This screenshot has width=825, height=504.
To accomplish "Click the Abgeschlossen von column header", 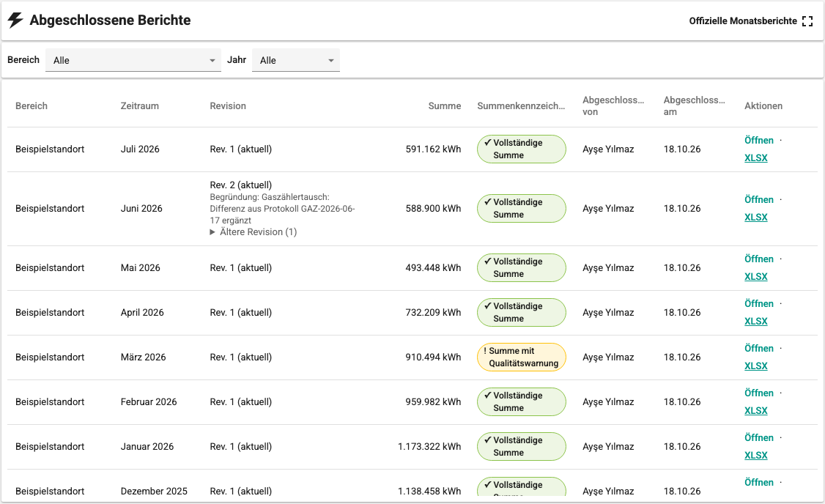I will point(613,105).
